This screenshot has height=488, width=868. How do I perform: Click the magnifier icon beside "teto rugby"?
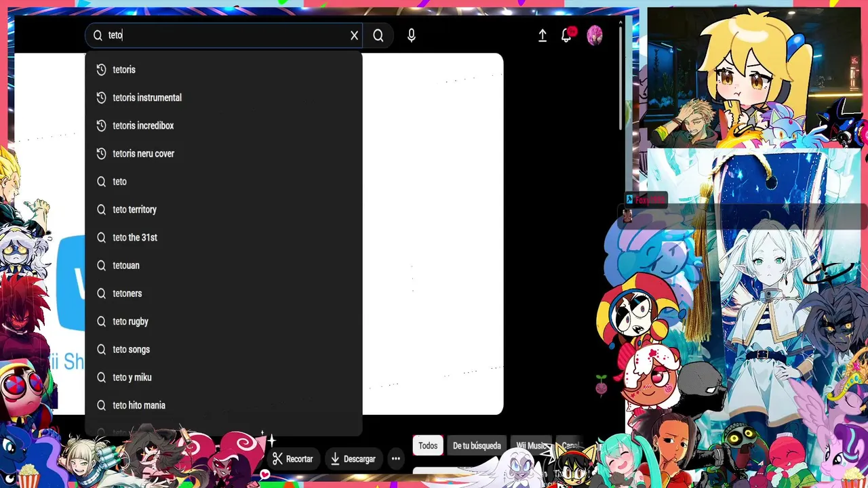[101, 321]
